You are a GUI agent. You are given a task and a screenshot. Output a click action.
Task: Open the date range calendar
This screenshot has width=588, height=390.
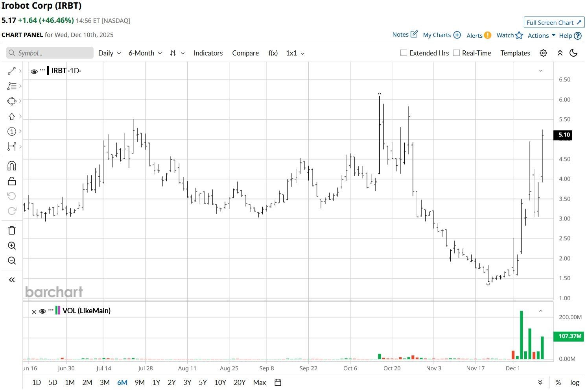click(278, 383)
